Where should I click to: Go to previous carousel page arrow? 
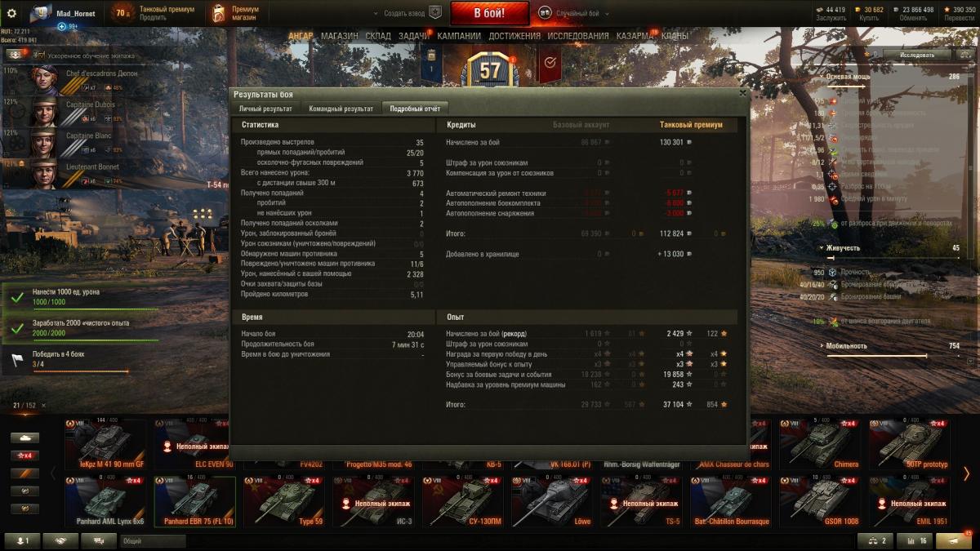pos(54,473)
